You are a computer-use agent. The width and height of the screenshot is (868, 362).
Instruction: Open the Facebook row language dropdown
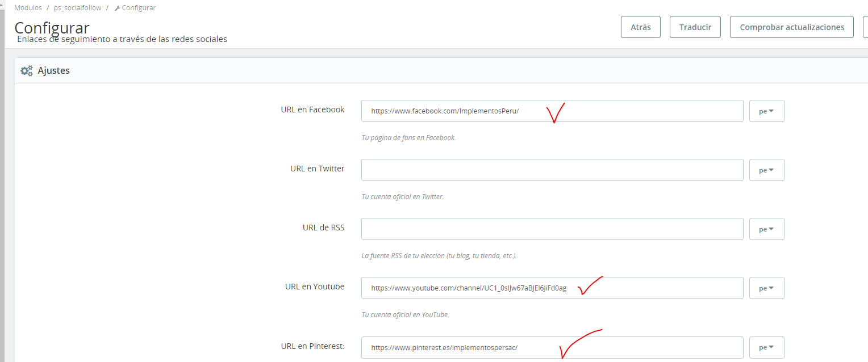point(766,111)
